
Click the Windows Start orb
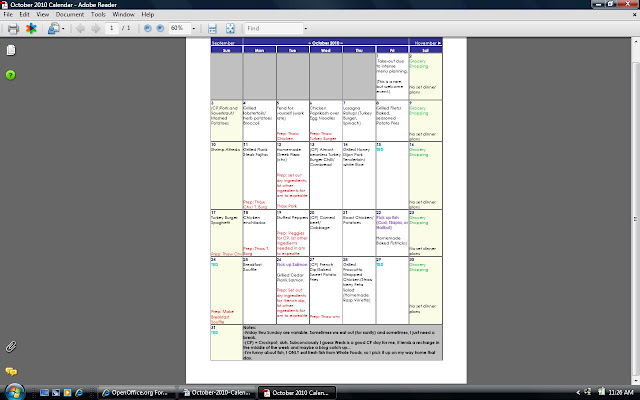[x=14, y=392]
